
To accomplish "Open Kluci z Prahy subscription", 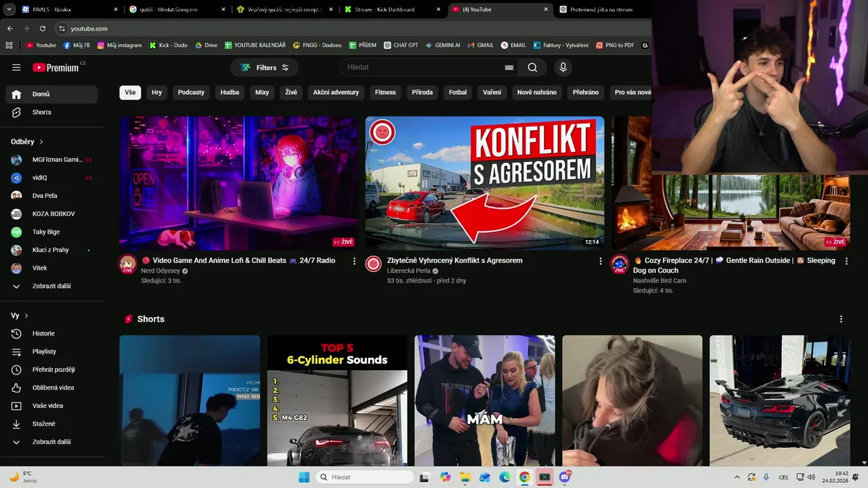I will click(x=52, y=250).
